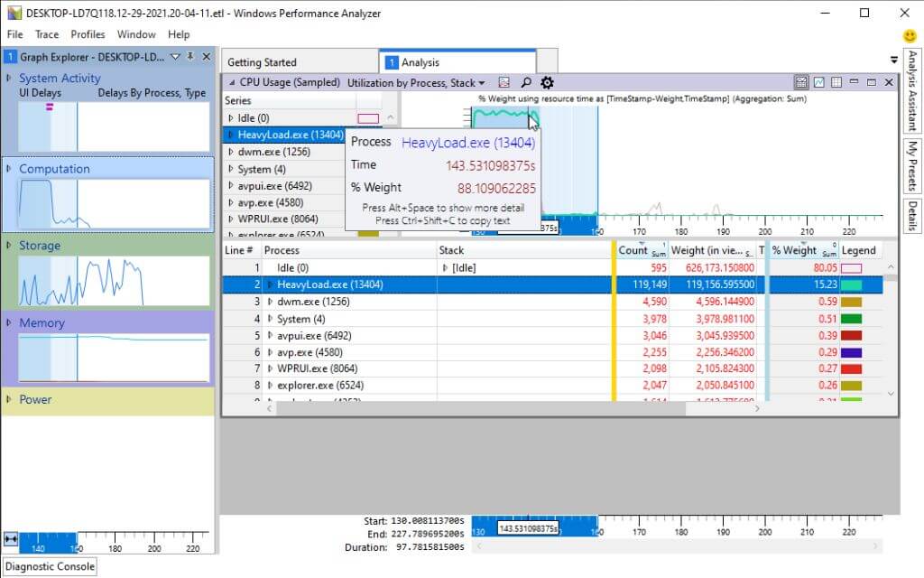Click the zoom-to-fit icon on bottom-left timeline
This screenshot has width=924, height=578.
click(x=11, y=539)
